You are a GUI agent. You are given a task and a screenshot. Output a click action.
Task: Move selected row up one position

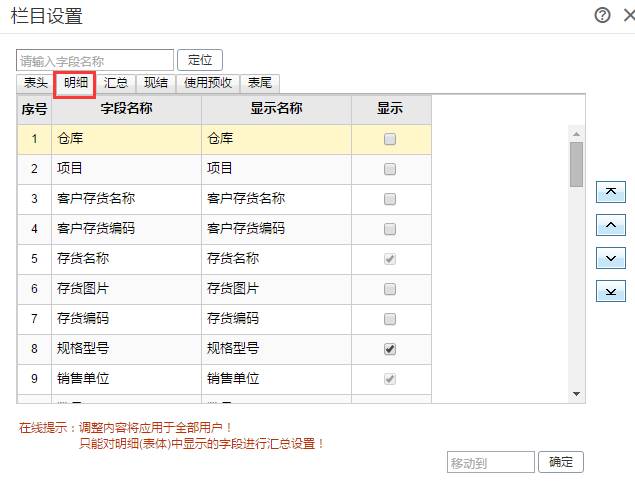pyautogui.click(x=610, y=225)
